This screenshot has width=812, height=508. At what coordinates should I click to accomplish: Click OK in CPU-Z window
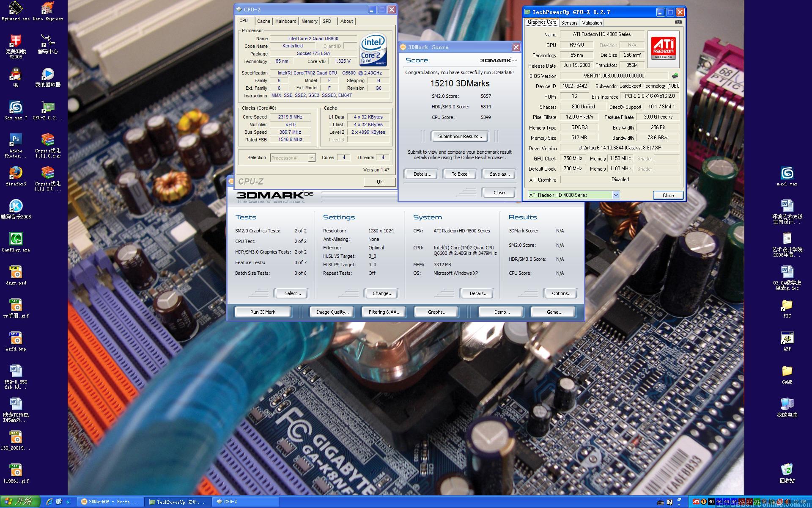(x=380, y=182)
